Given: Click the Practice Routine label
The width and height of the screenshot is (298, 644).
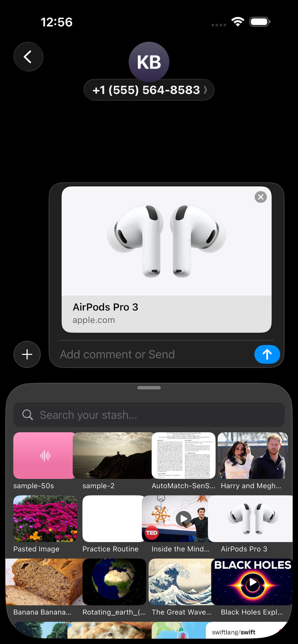Looking at the screenshot, I should (x=110, y=549).
